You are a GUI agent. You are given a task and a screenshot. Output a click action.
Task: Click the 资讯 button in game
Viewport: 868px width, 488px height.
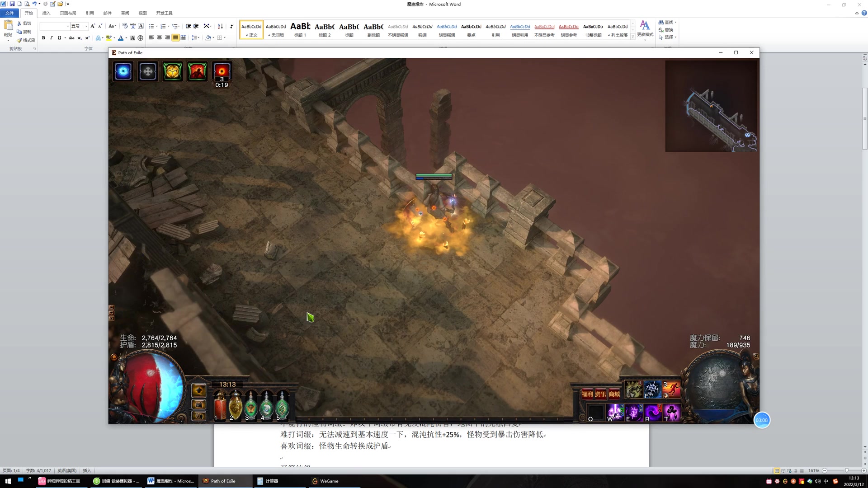[x=600, y=394]
